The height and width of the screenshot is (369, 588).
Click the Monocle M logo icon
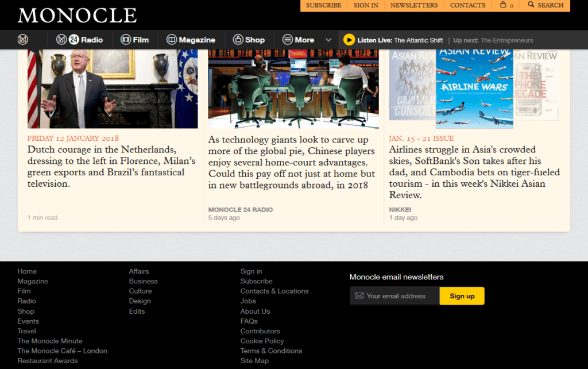pyautogui.click(x=23, y=40)
